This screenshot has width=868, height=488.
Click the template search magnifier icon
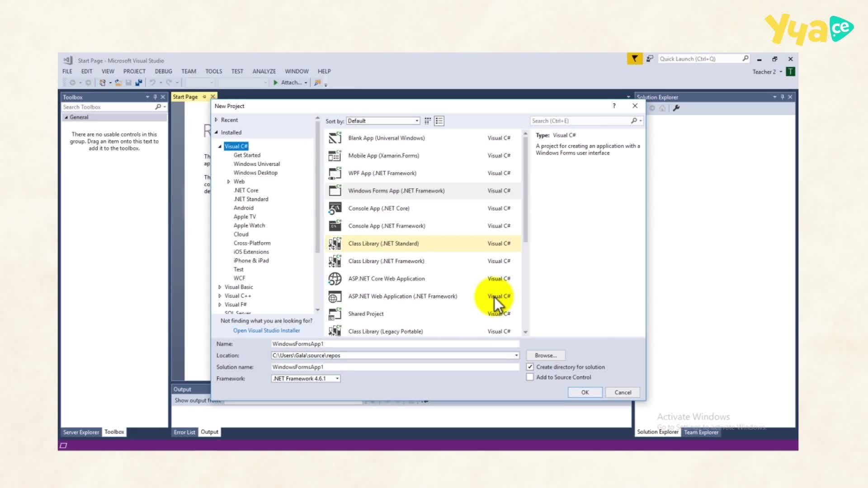[634, 121]
